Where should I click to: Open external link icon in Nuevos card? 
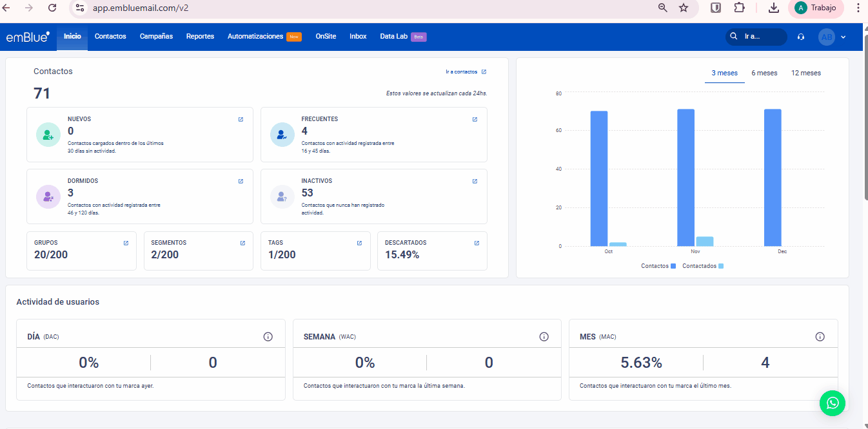click(x=241, y=119)
